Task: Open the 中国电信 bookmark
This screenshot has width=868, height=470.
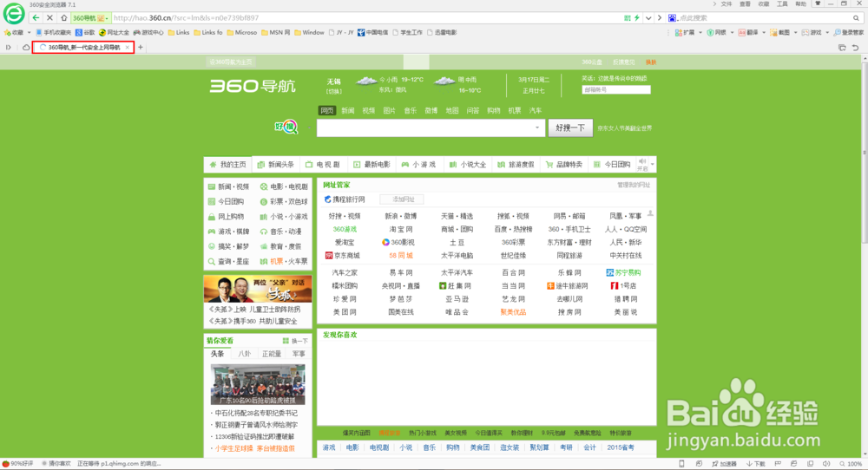Action: pos(372,33)
